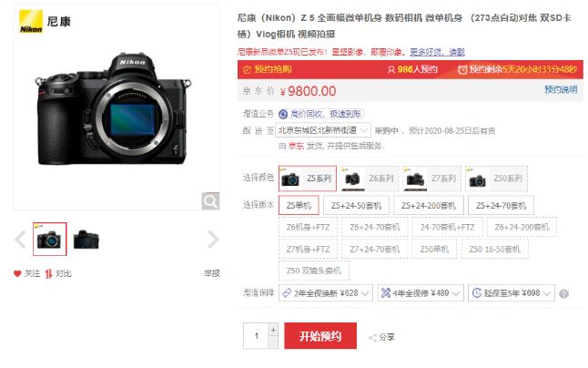
Task: Select the Z5+24-70套机 version tab
Action: click(x=501, y=206)
